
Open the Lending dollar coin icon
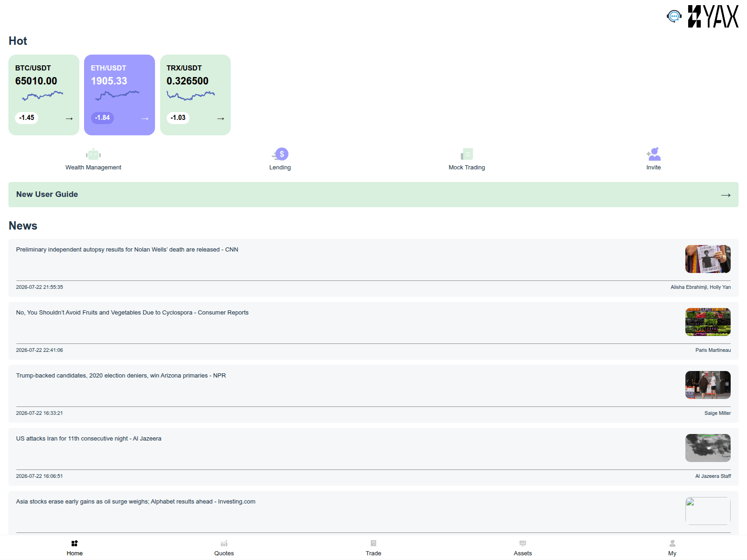280,154
